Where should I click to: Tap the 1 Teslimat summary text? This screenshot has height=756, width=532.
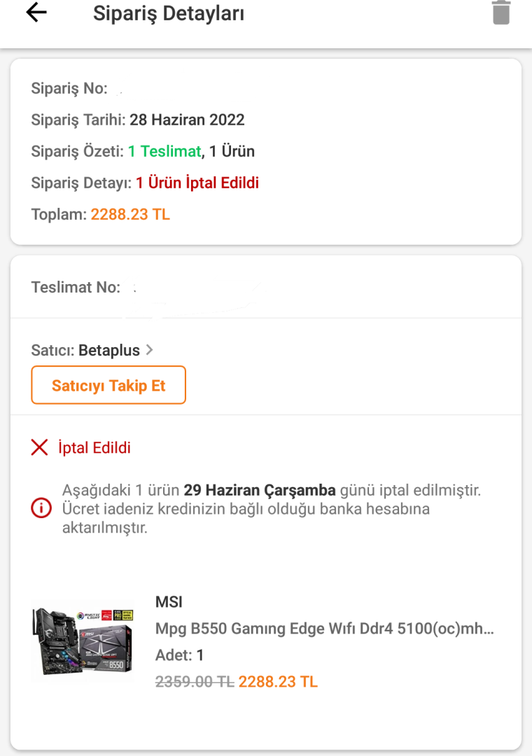[164, 151]
